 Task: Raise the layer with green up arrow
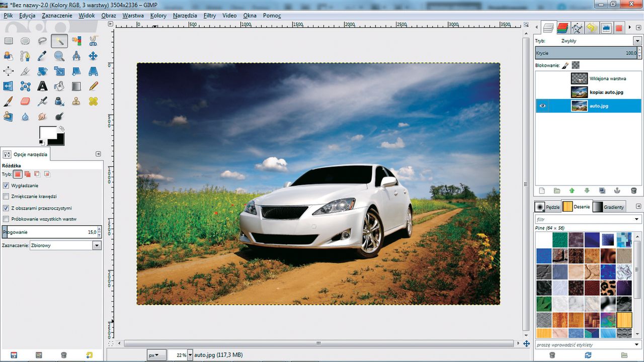[x=572, y=191]
